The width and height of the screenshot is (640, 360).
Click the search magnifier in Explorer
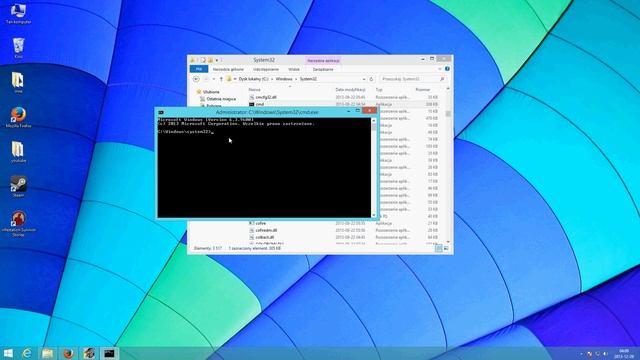coord(442,79)
